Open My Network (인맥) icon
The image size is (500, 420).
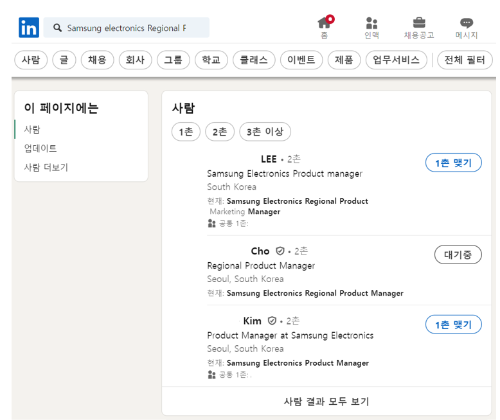(372, 23)
